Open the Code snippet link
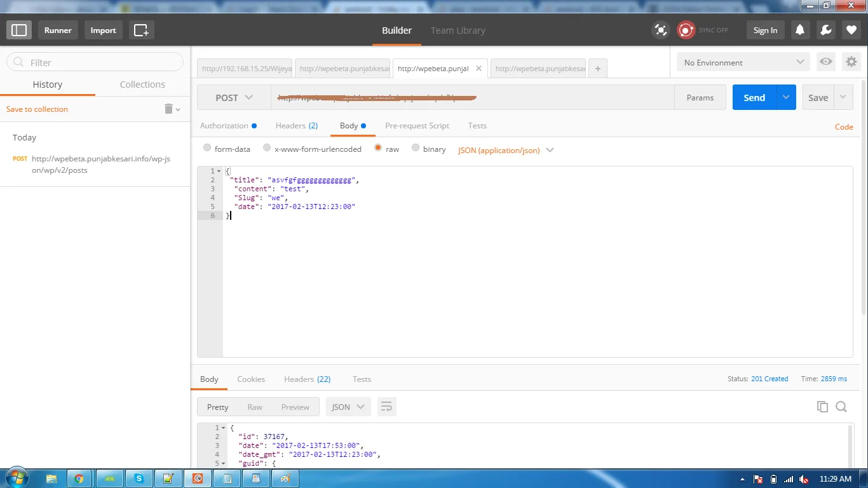868x488 pixels. [844, 126]
